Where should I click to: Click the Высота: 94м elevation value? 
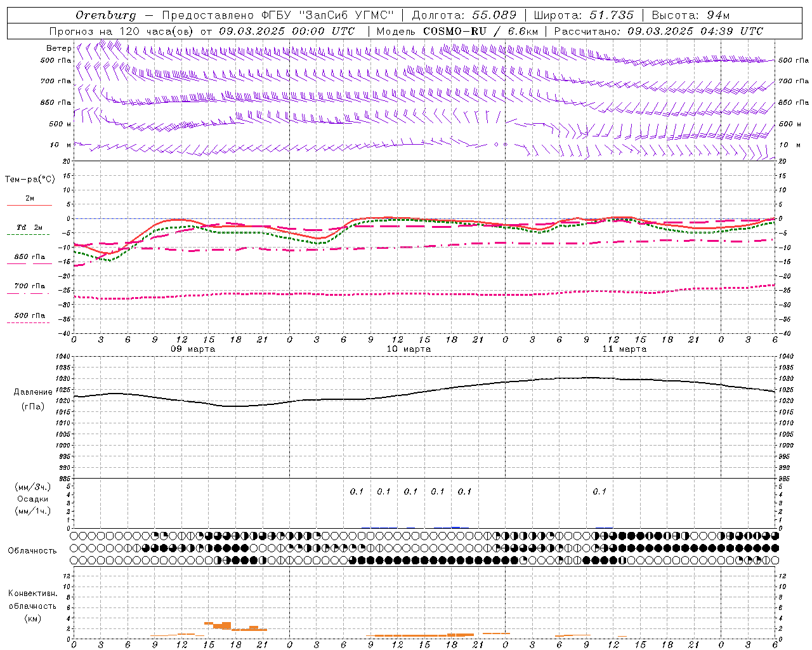691,15
